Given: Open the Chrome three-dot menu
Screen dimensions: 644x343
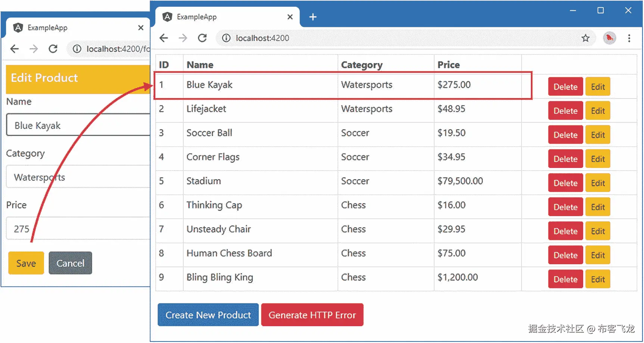Looking at the screenshot, I should tap(629, 38).
